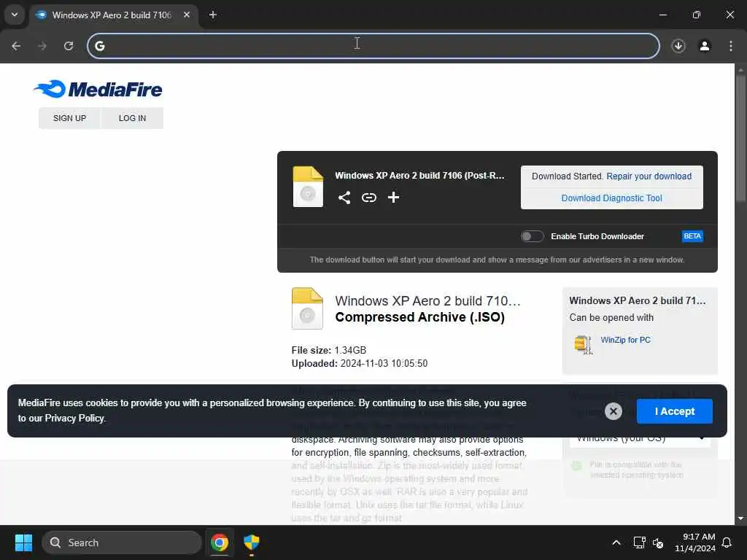Click the network tray icon

coord(639,542)
